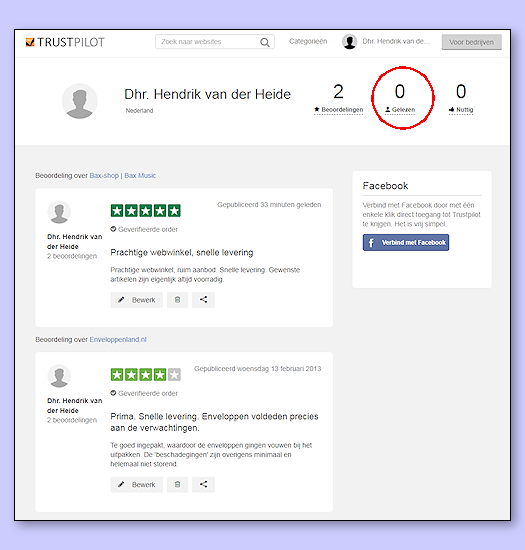Open the Categorieën menu
The image size is (525, 550).
coord(308,41)
